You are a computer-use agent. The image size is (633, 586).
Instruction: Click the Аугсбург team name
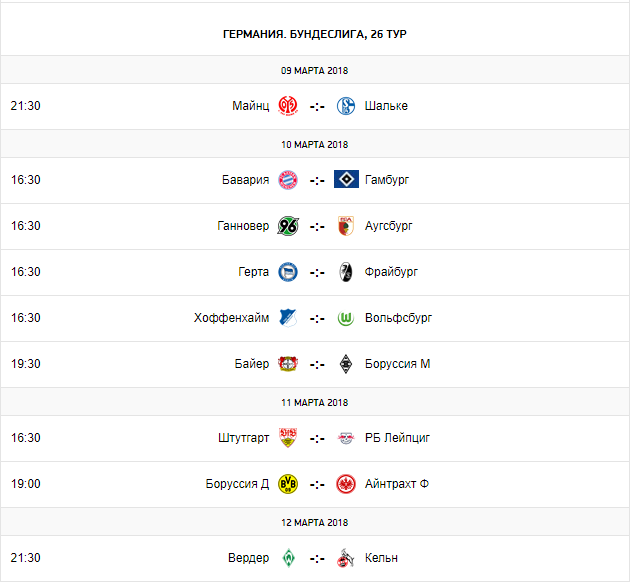click(389, 226)
